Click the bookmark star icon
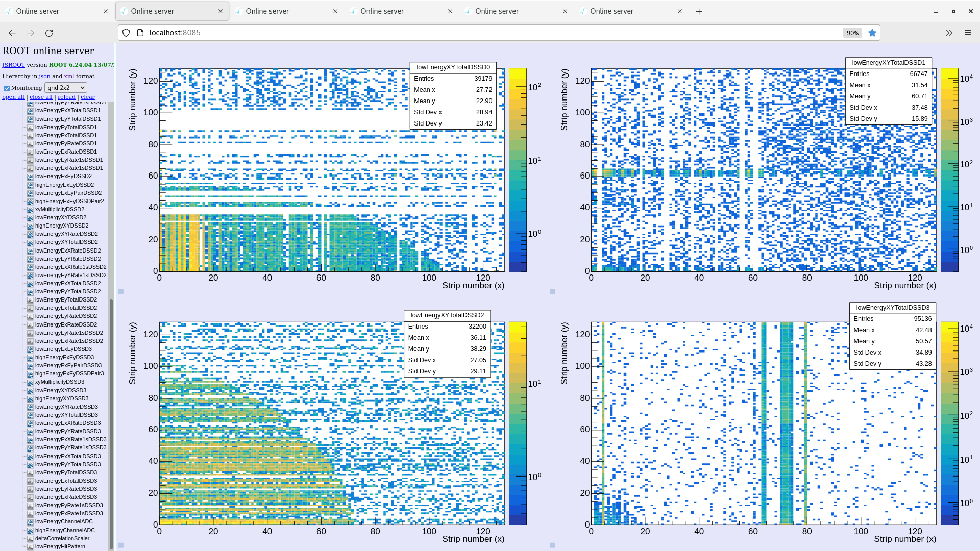 (872, 33)
